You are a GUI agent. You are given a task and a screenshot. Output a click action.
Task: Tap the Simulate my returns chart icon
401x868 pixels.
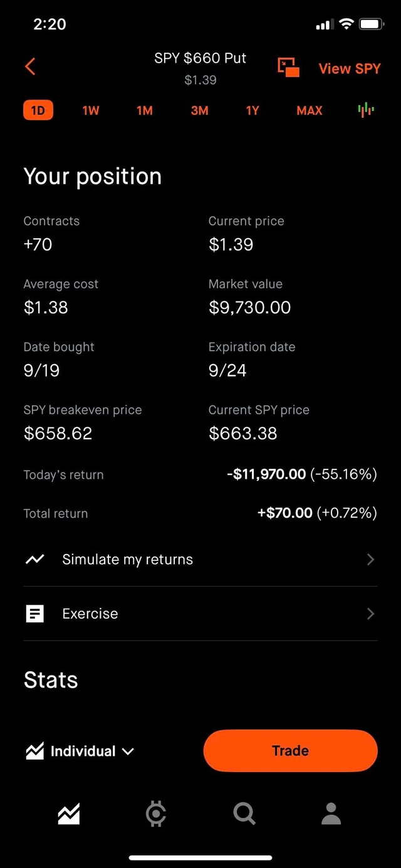pos(34,559)
